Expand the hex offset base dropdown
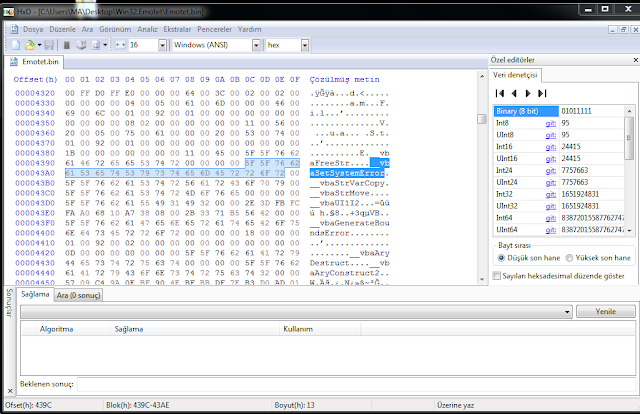Image resolution: width=640 pixels, height=414 pixels. click(305, 45)
